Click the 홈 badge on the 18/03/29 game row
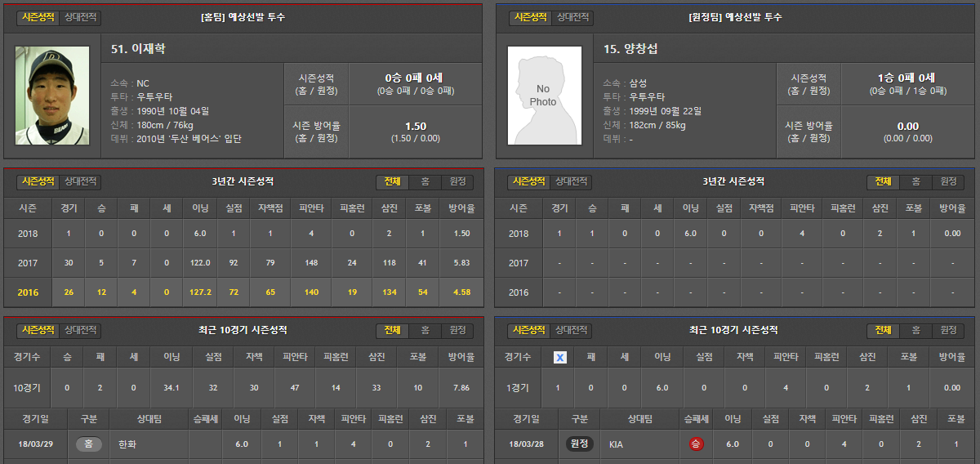Screen dimensions: 980x464 pos(89,444)
